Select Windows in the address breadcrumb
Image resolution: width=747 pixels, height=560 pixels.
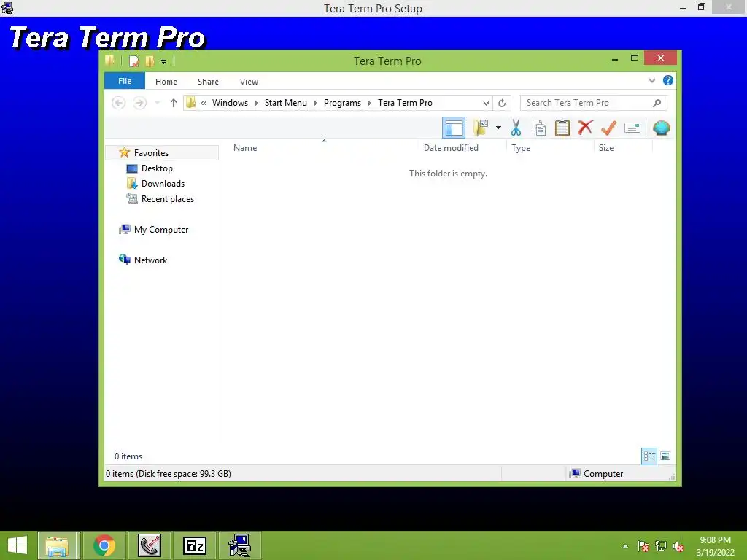point(230,103)
